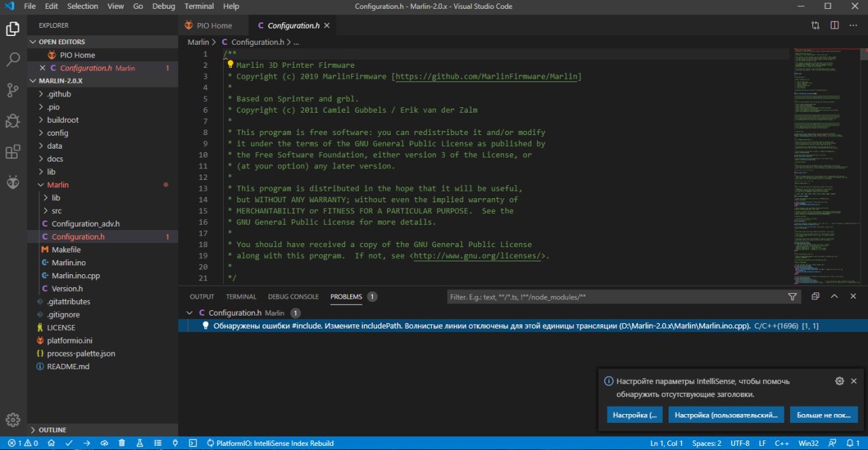Click the PlatformIO upload to remote cloud icon

(x=104, y=443)
